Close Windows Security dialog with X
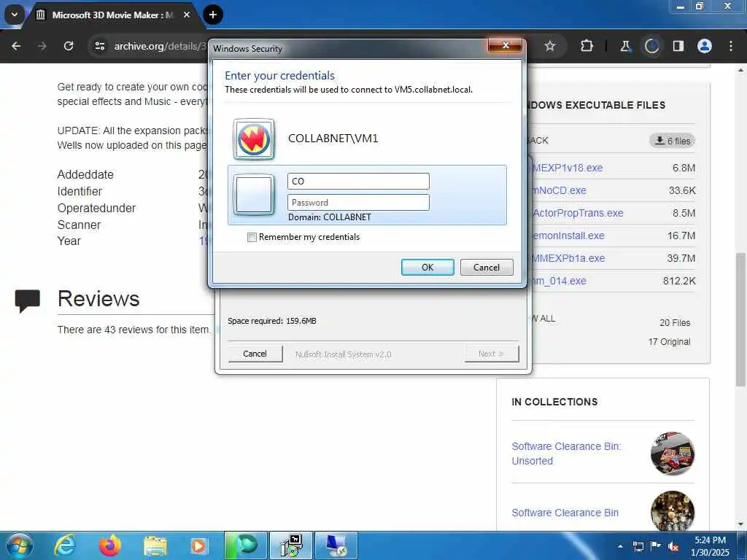This screenshot has height=560, width=747. point(506,46)
